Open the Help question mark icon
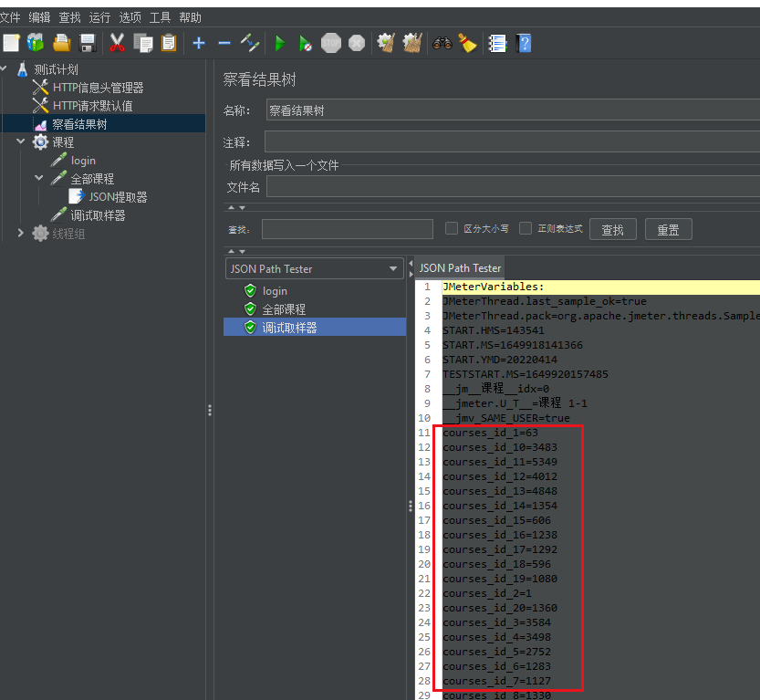This screenshot has width=760, height=700. 524,43
